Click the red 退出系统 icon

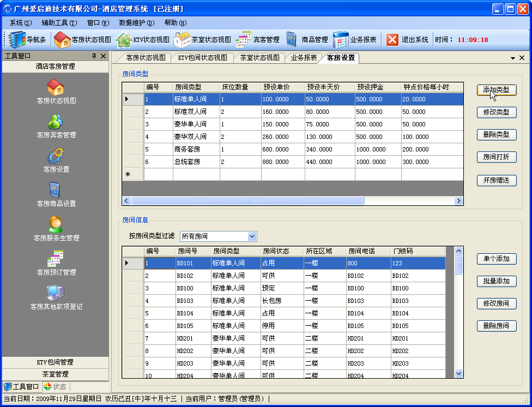click(x=392, y=40)
